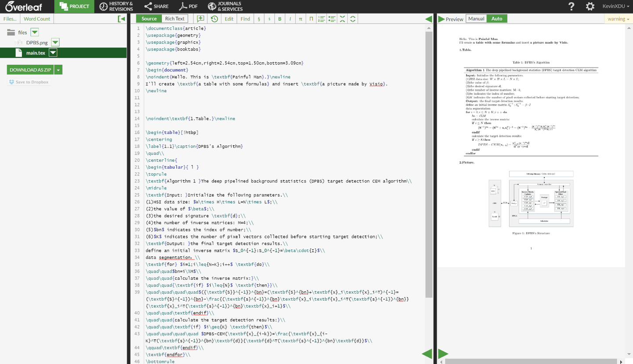The height and width of the screenshot is (364, 633).
Task: Click DOWNLOAD AS ZIP button
Action: click(30, 69)
